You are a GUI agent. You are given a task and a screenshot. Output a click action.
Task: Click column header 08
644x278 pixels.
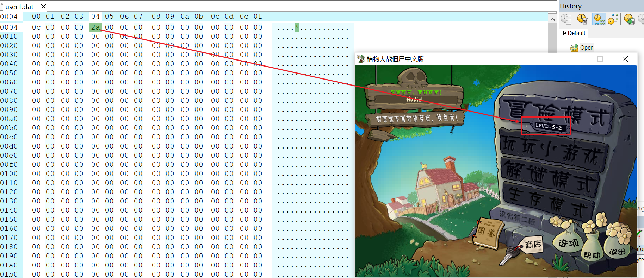coord(156,16)
